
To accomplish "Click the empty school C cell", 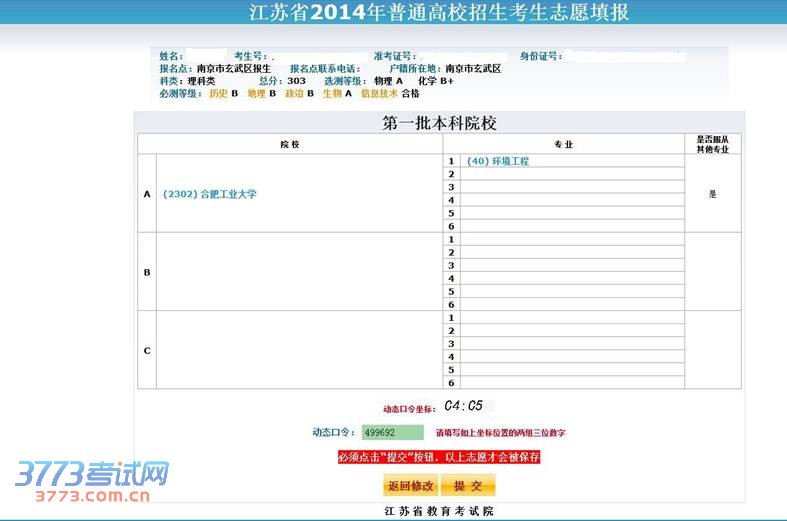I will 299,350.
